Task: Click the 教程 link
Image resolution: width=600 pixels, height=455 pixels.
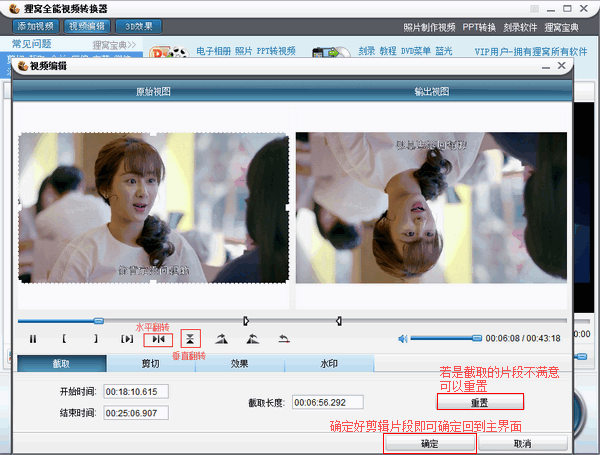Action: tap(388, 51)
